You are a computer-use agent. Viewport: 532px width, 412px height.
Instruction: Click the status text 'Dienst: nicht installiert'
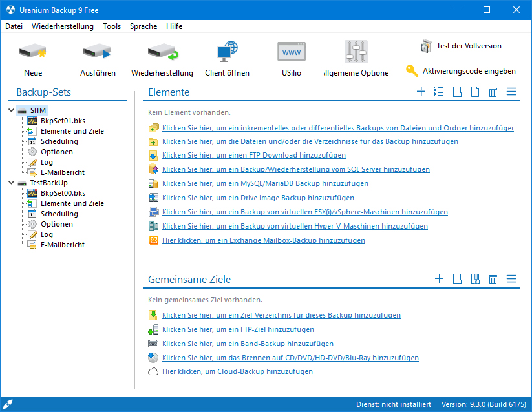pos(394,404)
